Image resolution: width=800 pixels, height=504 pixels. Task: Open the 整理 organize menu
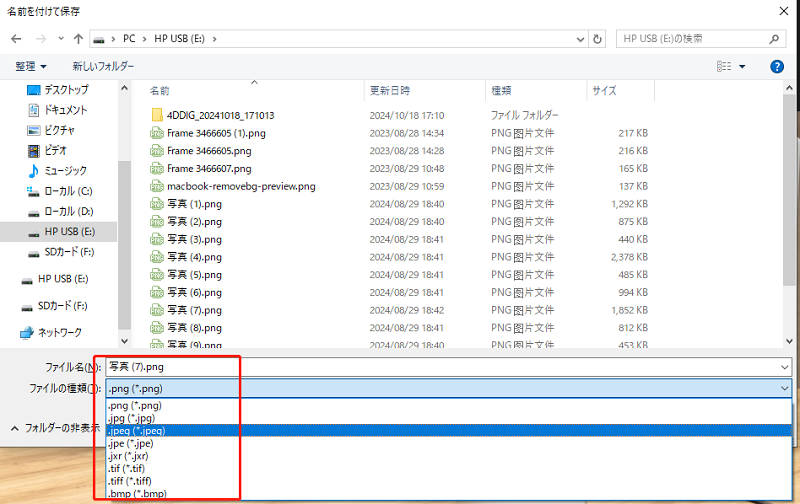pyautogui.click(x=31, y=66)
